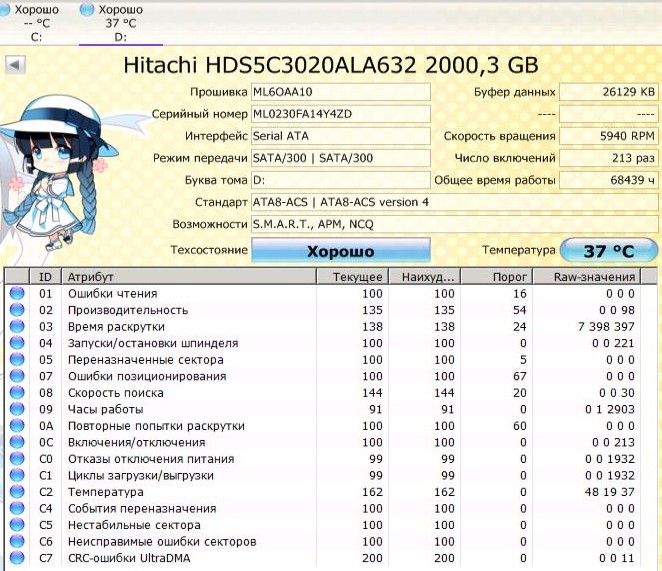This screenshot has width=662, height=571.
Task: Click the buffer size field 26129 KB
Action: pos(608,92)
